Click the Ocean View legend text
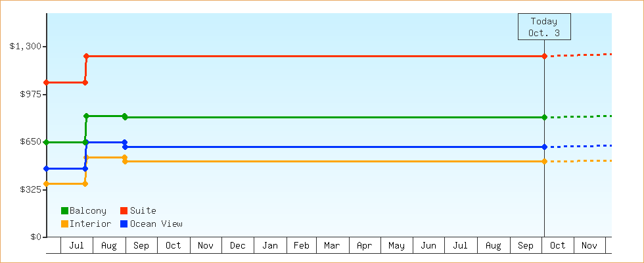Image resolution: width=644 pixels, height=263 pixels. coord(156,224)
